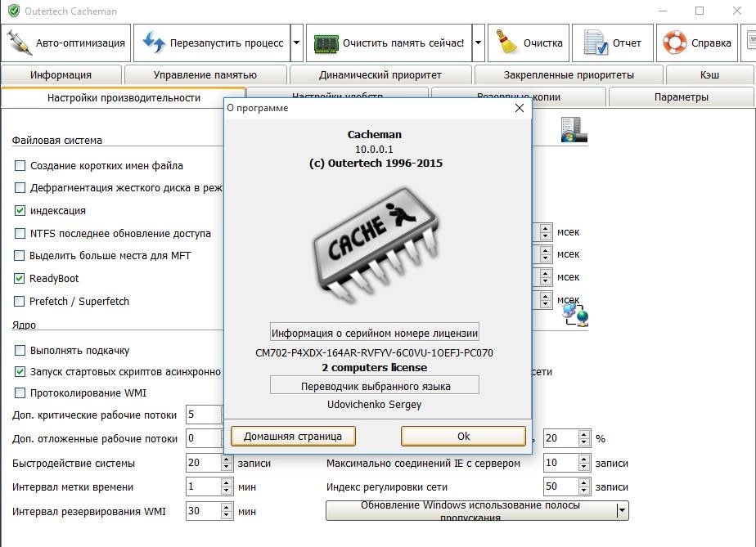Open dropdown arrow next to Очистить память сейчас
Viewport: 756px width, 547px height.
coord(478,43)
